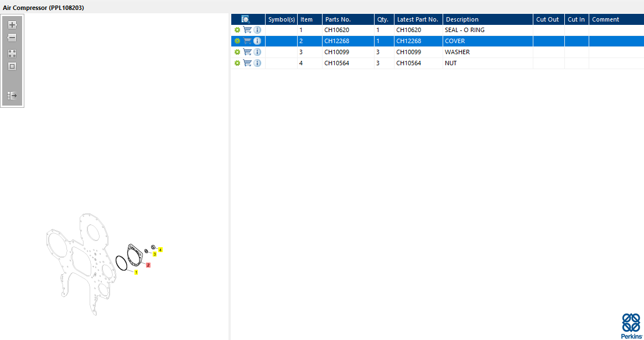
Task: Click green gear icon for WASHER row
Action: click(x=237, y=52)
